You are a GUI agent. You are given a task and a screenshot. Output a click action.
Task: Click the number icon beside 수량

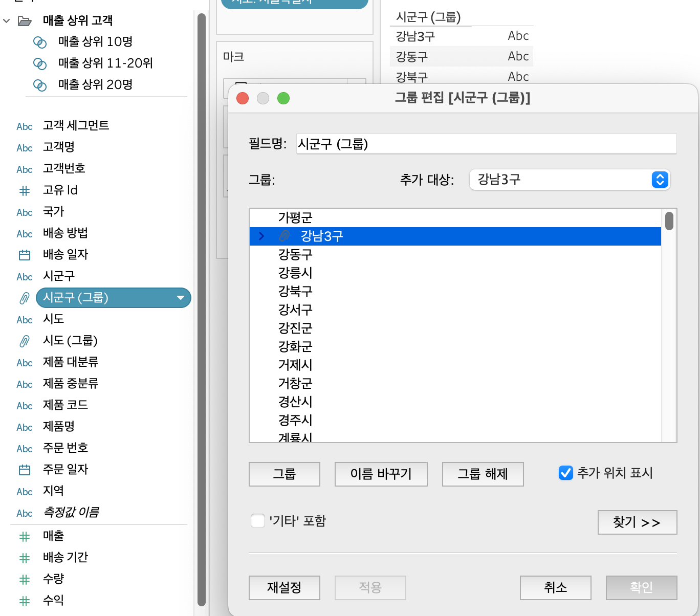[25, 580]
